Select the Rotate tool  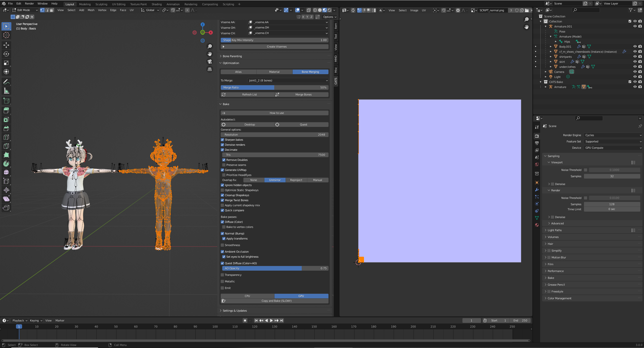6,54
